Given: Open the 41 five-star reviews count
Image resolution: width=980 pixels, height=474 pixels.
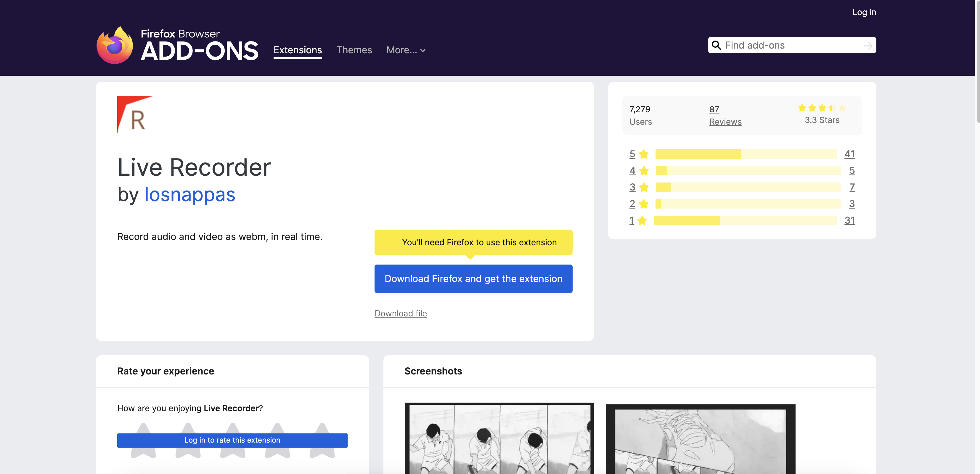Looking at the screenshot, I should [849, 154].
